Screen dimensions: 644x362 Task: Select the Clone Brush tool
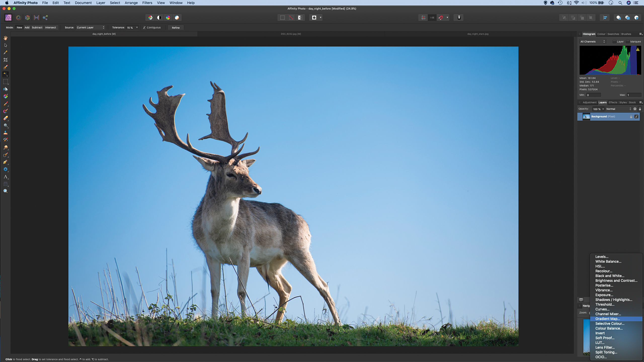(x=6, y=133)
